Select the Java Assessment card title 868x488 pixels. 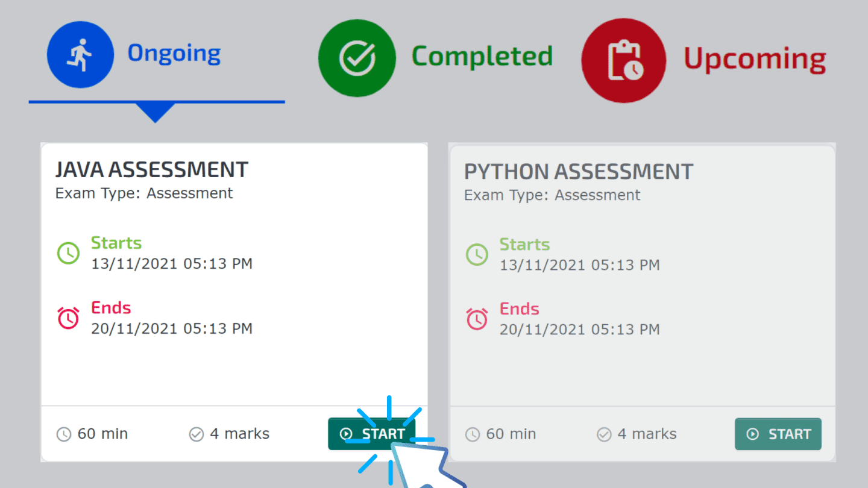click(153, 169)
